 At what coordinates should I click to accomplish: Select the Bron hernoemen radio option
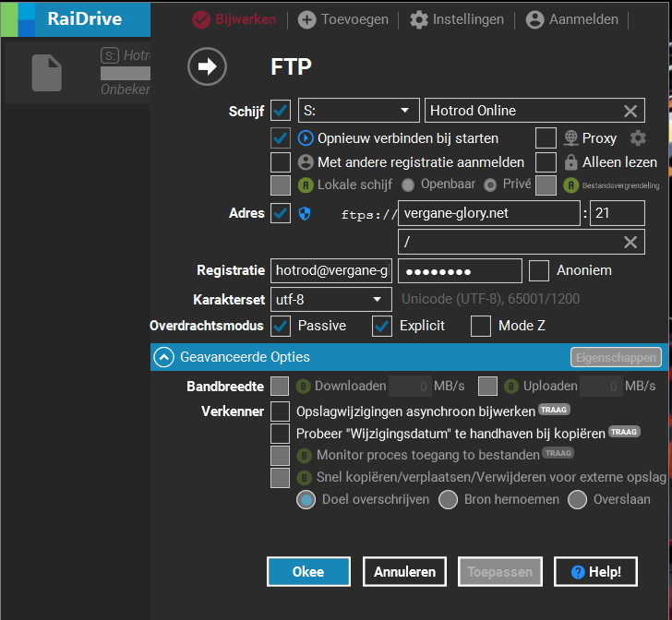click(448, 500)
